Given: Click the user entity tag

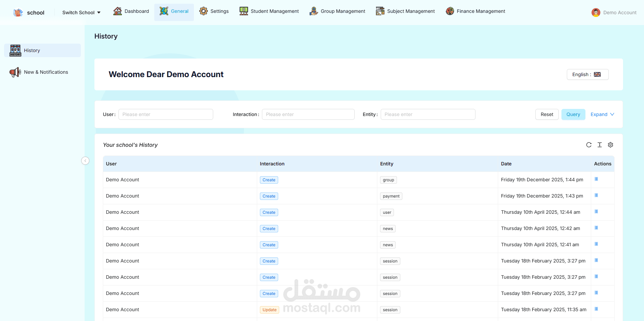Looking at the screenshot, I should pyautogui.click(x=387, y=212).
